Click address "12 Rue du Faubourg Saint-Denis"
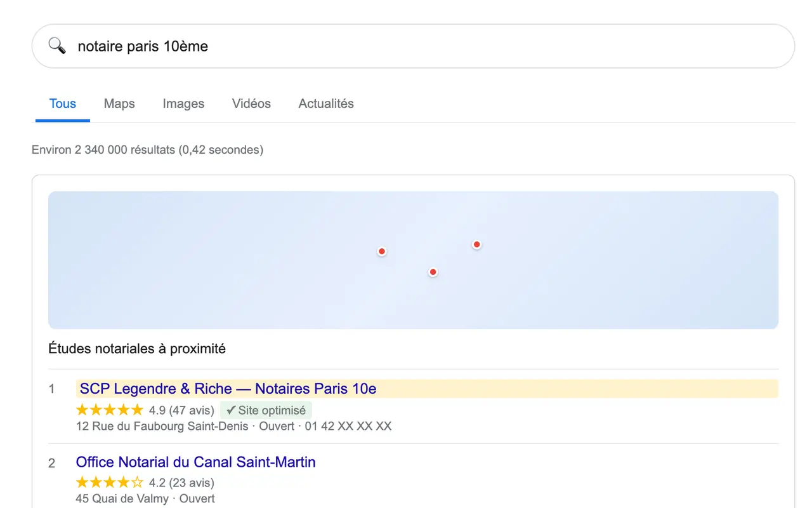812x508 pixels. 162,426
